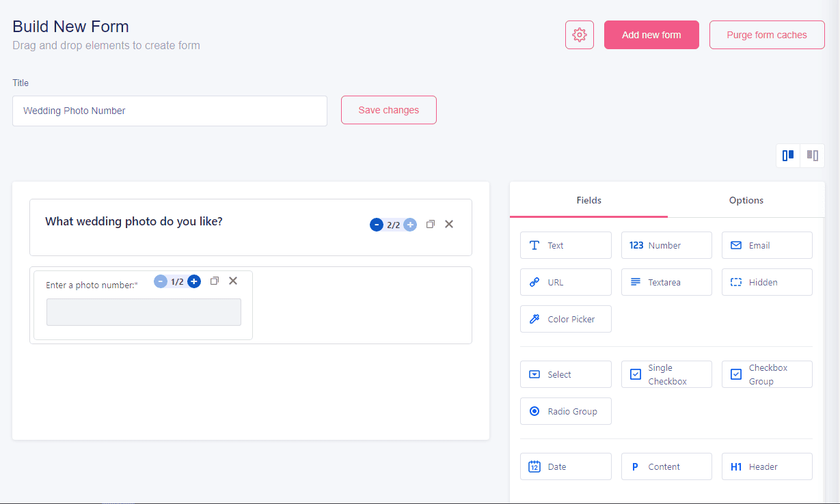Switch to left-panel layout icon
840x504 pixels.
coord(788,156)
